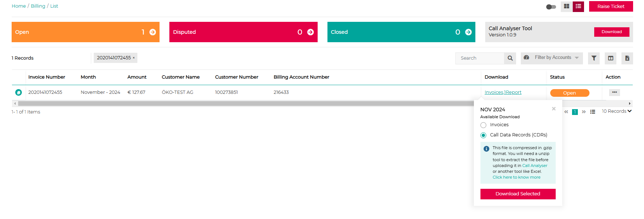
Task: Sort by the Amount column header
Action: coord(137,77)
